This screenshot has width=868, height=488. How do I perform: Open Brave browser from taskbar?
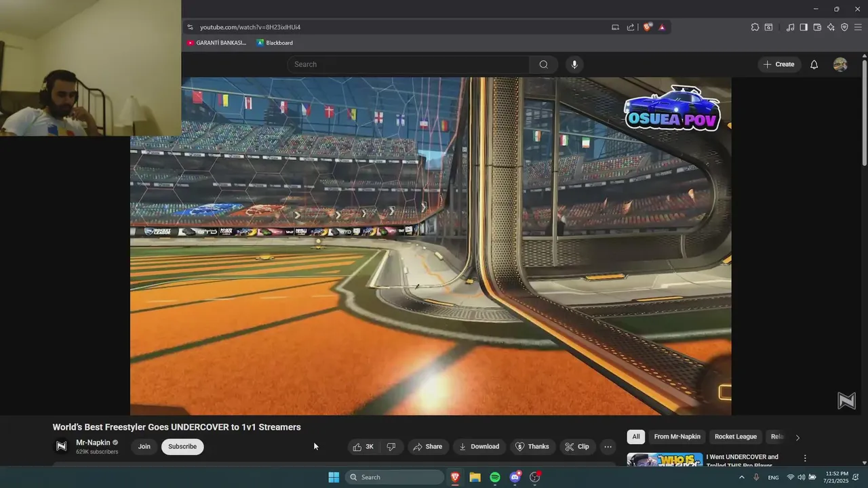(x=455, y=477)
